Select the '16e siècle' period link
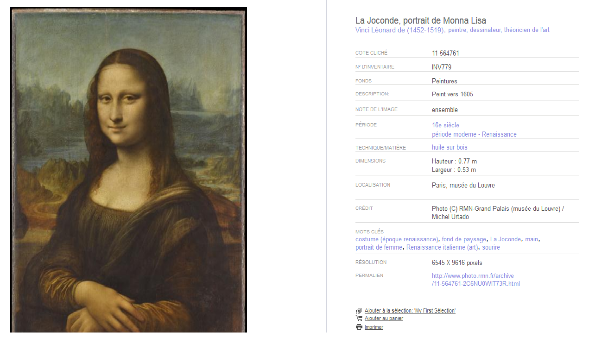 (x=445, y=125)
